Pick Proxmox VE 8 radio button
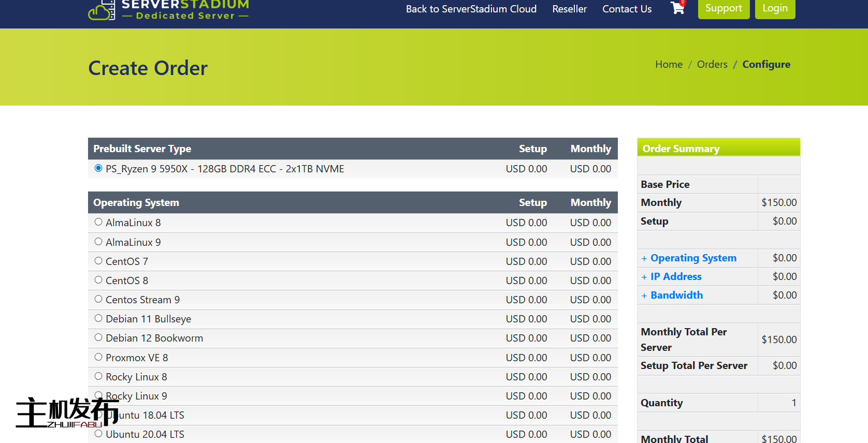The image size is (868, 443). click(98, 357)
